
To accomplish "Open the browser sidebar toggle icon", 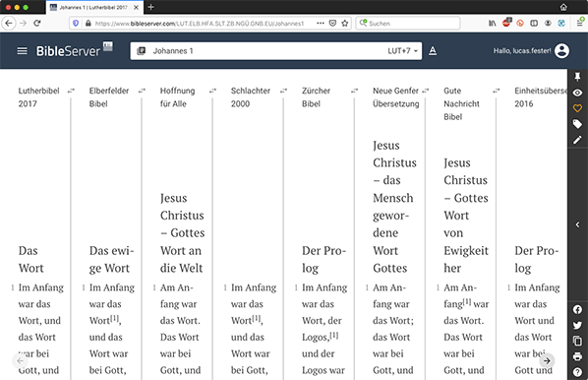I will tap(534, 24).
